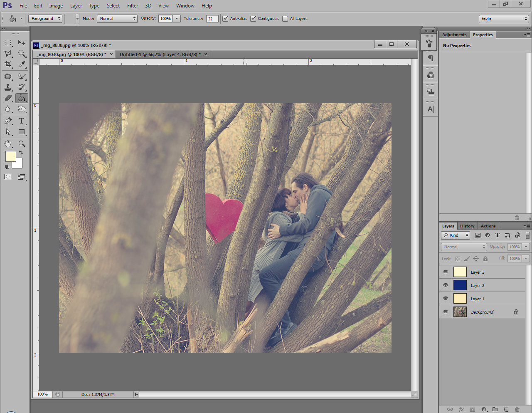Select the Rectangular Marquee tool
This screenshot has height=413, width=532.
(x=8, y=42)
